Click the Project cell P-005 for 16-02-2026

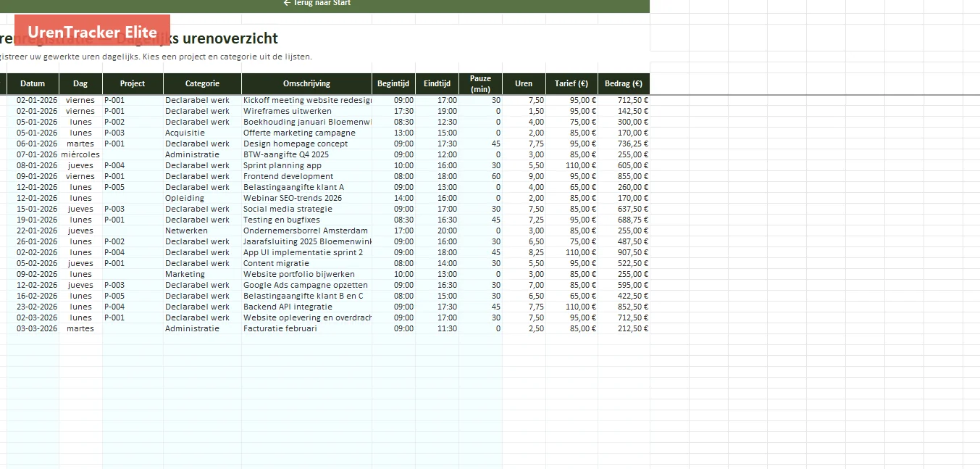click(x=133, y=296)
